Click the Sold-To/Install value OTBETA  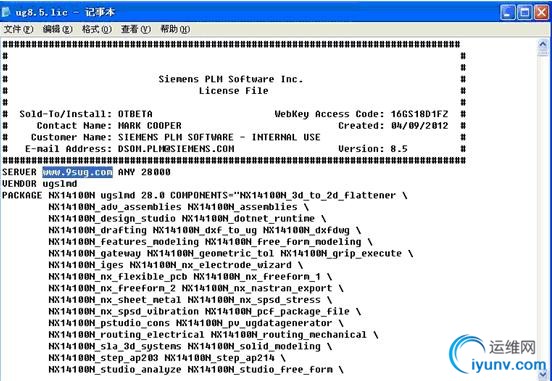click(135, 114)
